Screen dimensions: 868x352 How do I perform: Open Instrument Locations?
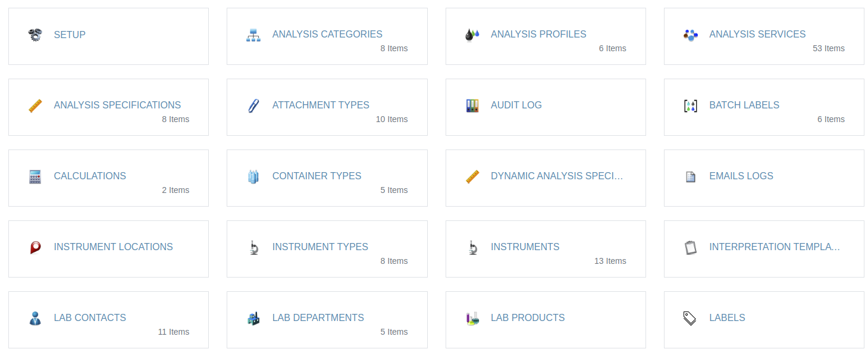113,247
